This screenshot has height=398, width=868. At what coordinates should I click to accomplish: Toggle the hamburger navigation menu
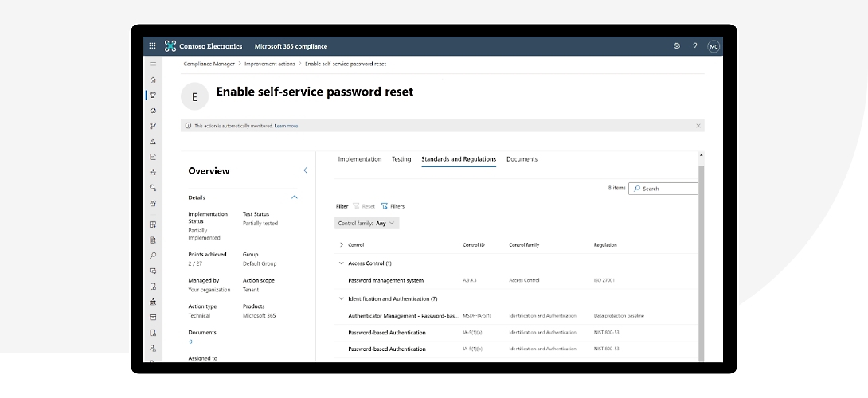pos(153,64)
